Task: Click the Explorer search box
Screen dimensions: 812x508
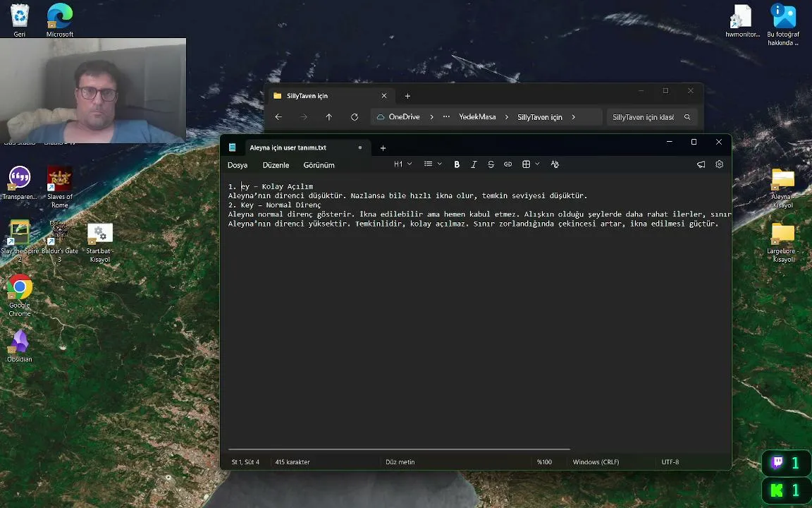Action: [651, 117]
